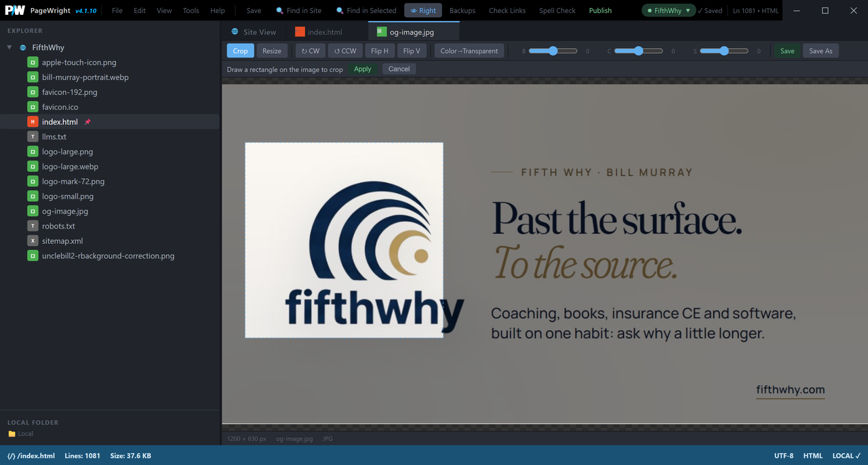Viewport: 868px width, 465px height.
Task: Click the file icon beside favicon.ico
Action: pos(33,107)
